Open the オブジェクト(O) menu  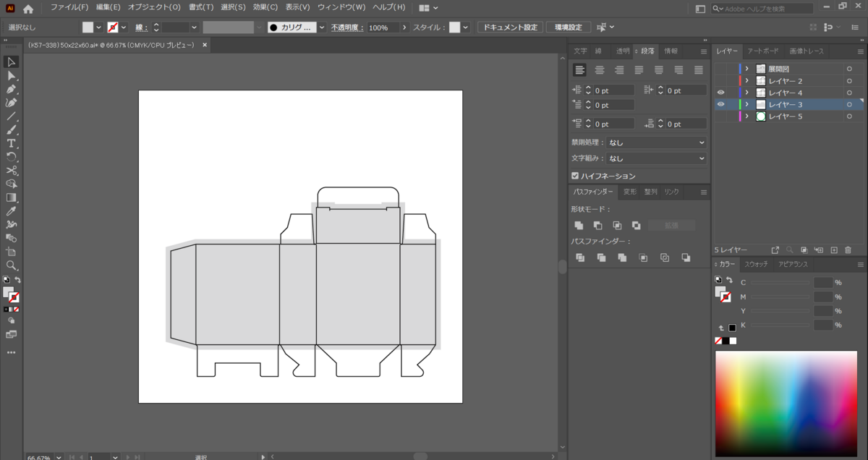154,7
